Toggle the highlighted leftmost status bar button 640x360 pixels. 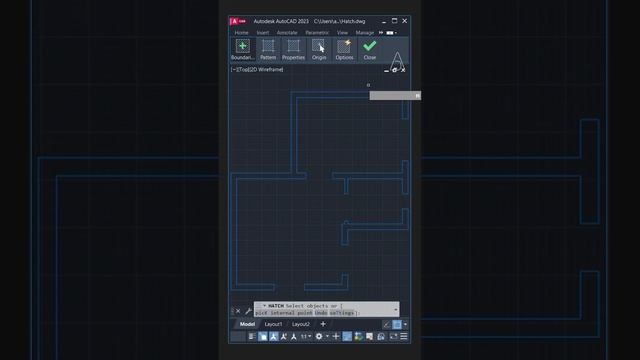(x=262, y=336)
